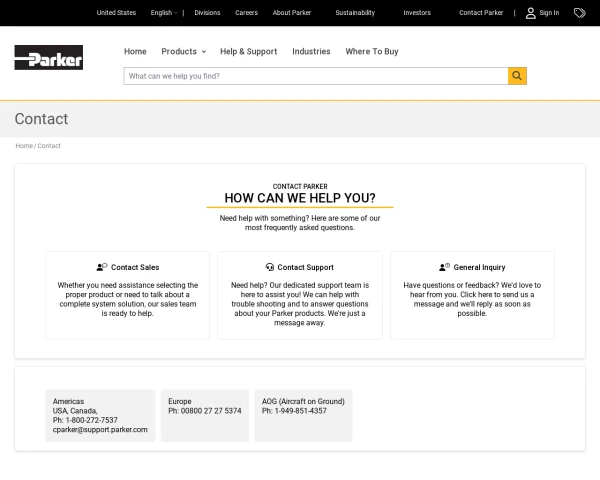600x480 pixels.
Task: Open the Contact Sales card heading
Action: point(135,267)
